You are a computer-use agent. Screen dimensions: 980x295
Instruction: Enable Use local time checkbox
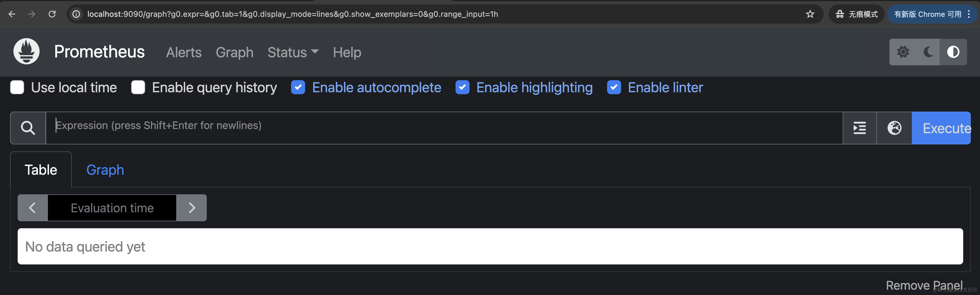click(x=17, y=87)
